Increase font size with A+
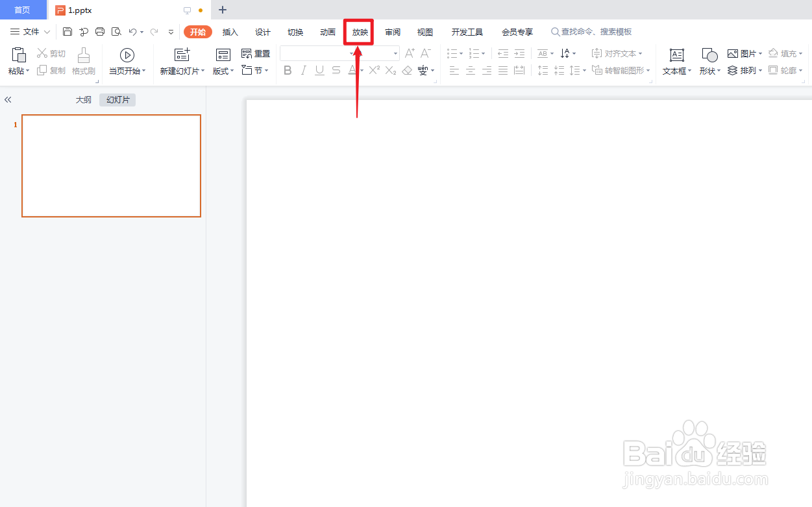This screenshot has width=812, height=507. [x=410, y=54]
